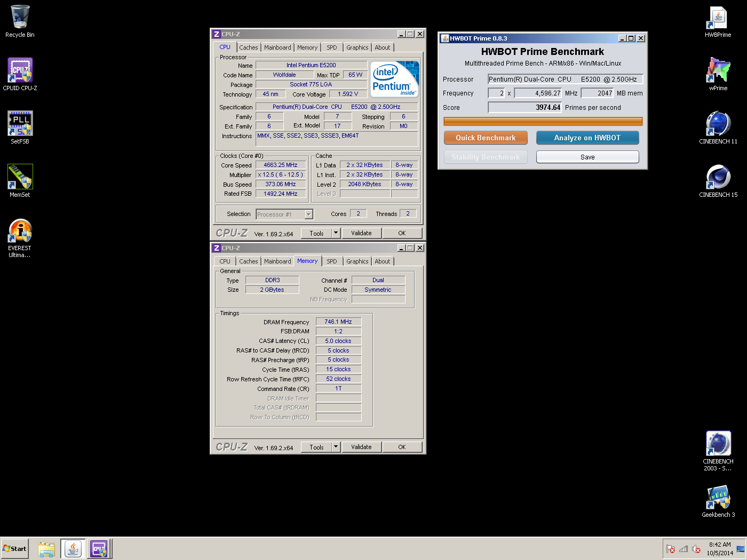Click the FSB:DRAM ratio value 1:2
747x560 pixels.
pos(338,331)
